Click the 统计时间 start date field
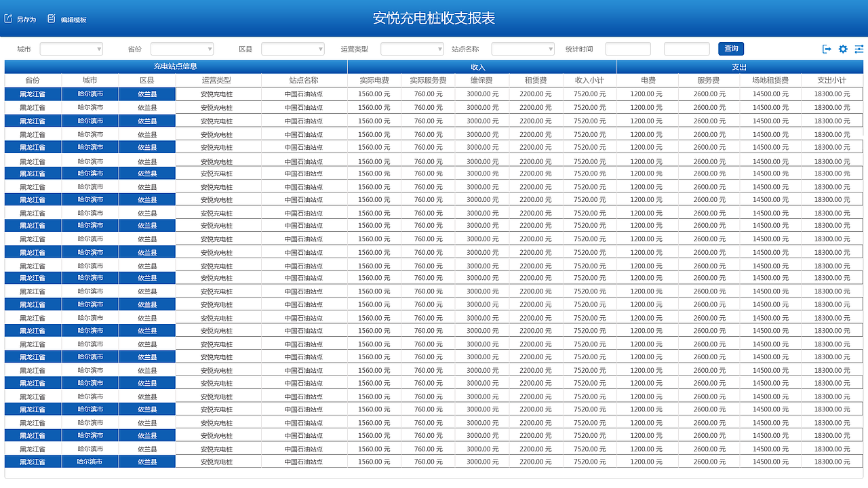868x488 pixels. [x=627, y=49]
